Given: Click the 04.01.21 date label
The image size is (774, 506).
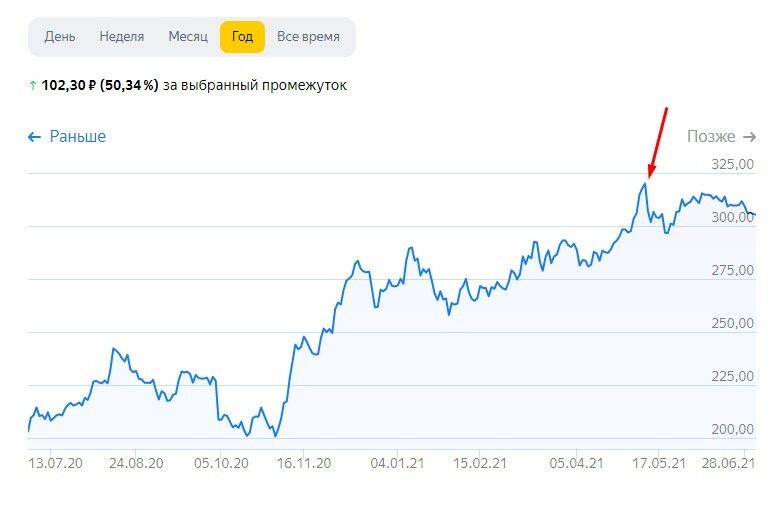Looking at the screenshot, I should (397, 463).
